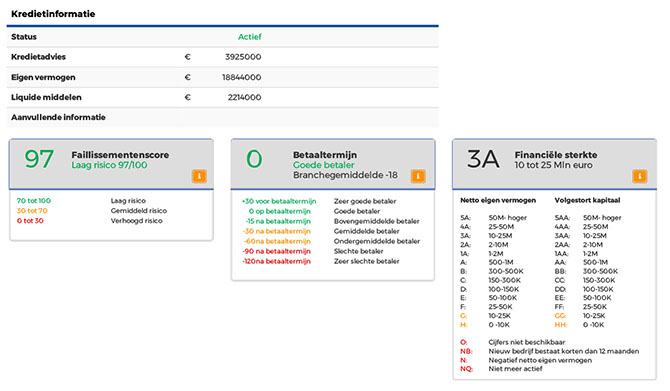The image size is (670, 391).
Task: Click 'Ondergemiddelde betaler' label
Action: (x=377, y=241)
